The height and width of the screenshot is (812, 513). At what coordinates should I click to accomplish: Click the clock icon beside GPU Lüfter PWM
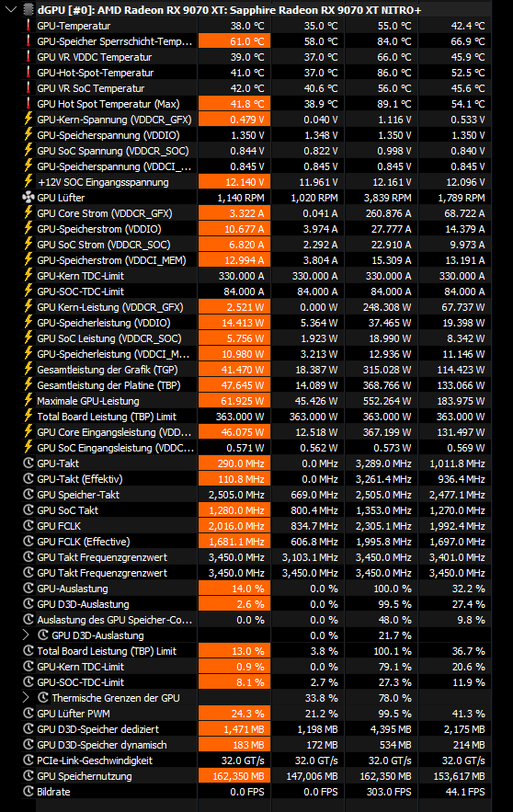[x=28, y=713]
